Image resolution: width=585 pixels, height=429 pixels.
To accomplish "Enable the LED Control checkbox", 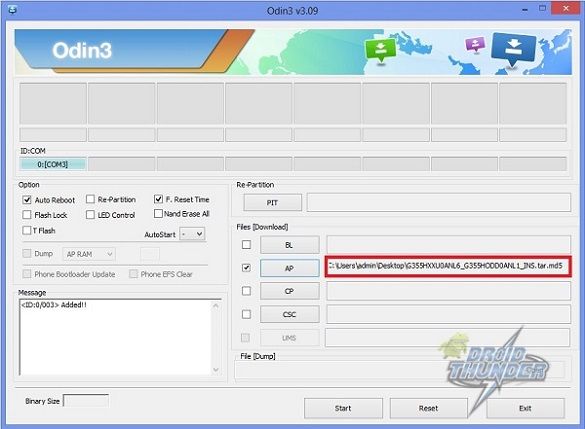I will click(x=90, y=214).
